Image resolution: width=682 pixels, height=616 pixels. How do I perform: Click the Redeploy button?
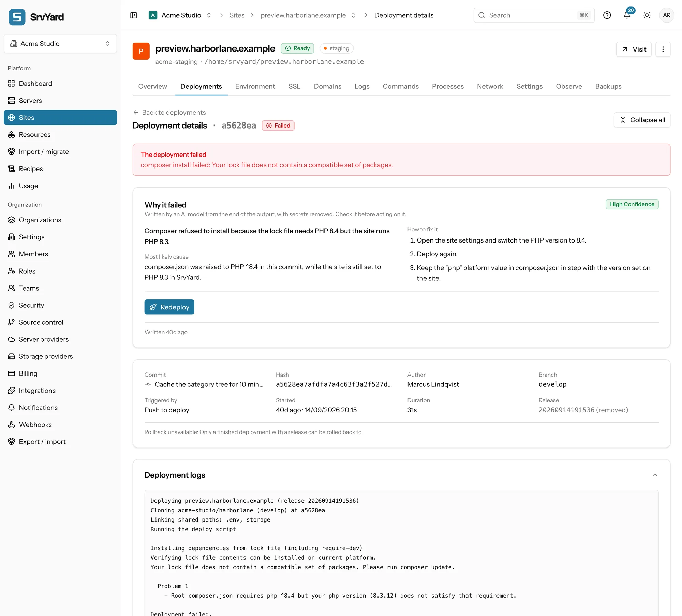(169, 307)
